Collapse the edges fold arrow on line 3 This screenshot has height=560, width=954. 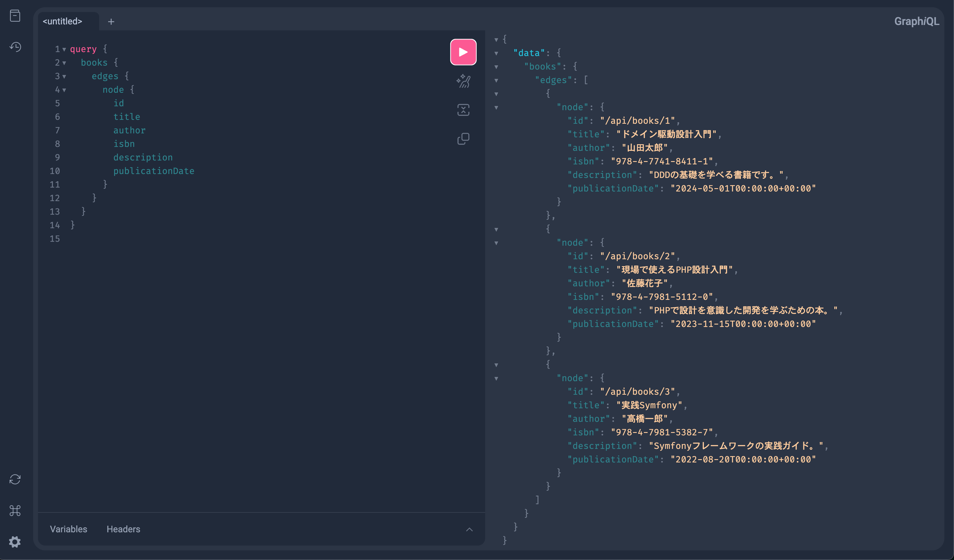point(64,77)
